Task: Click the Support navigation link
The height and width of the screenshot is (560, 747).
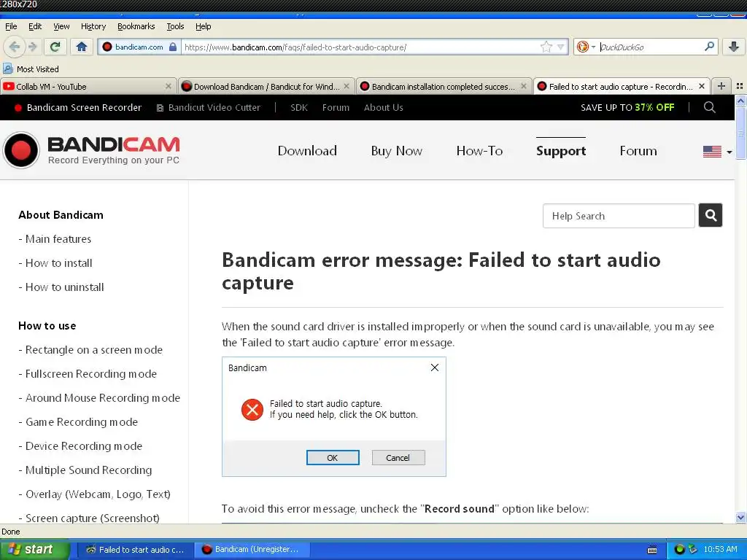Action: 561,151
